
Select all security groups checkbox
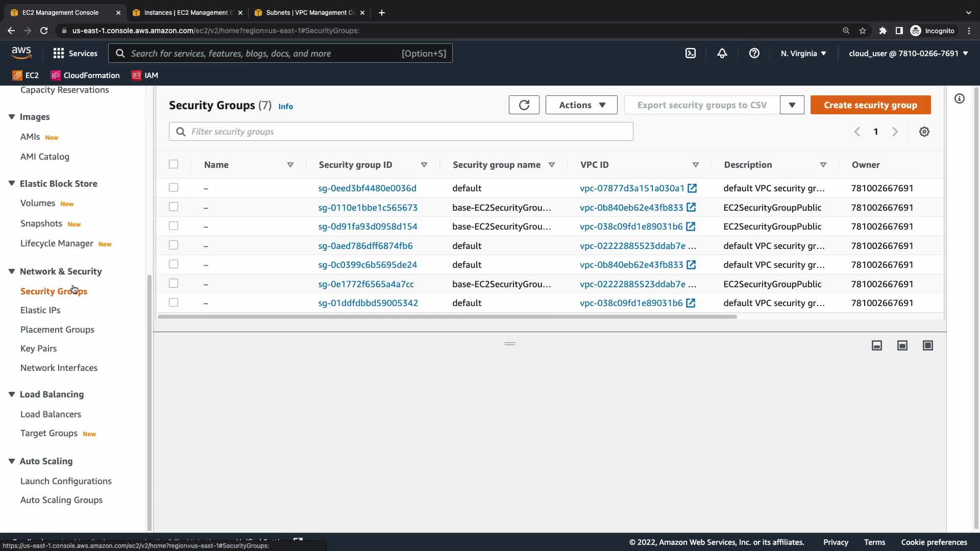(174, 164)
